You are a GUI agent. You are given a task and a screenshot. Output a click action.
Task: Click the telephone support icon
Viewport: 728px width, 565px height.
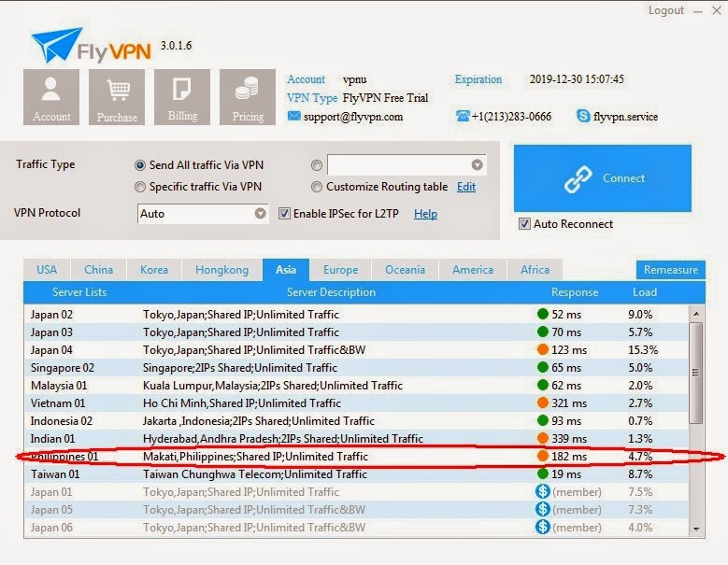(463, 116)
